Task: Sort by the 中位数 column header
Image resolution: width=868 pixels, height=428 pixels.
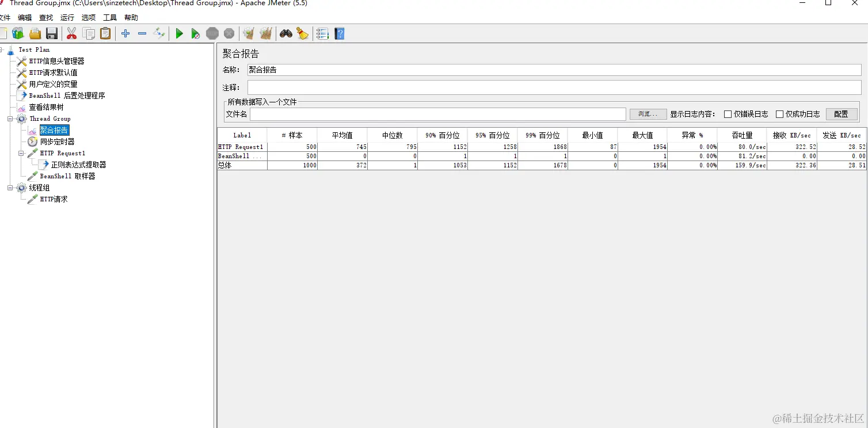Action: pos(393,135)
